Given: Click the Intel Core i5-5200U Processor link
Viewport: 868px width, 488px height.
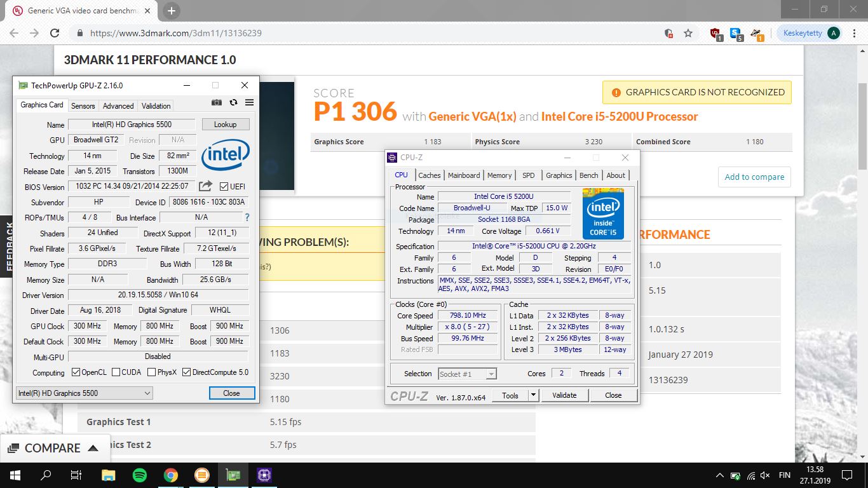Looking at the screenshot, I should [620, 116].
